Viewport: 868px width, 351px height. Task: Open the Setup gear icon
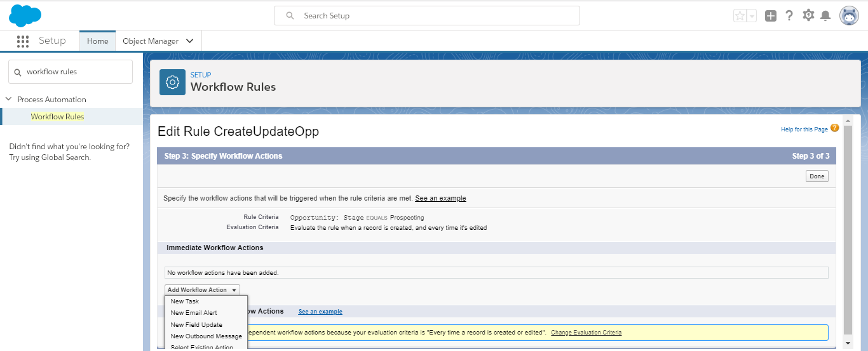coord(808,15)
